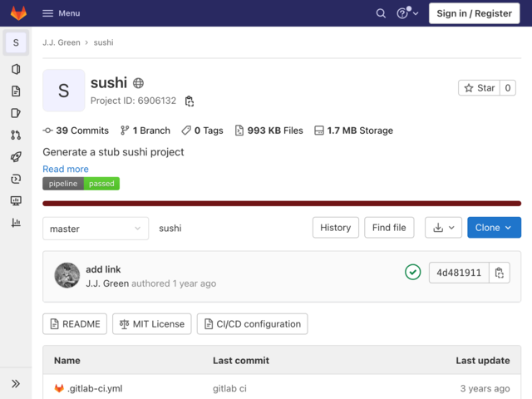
Task: Click sushi breadcrumb link
Action: point(103,42)
